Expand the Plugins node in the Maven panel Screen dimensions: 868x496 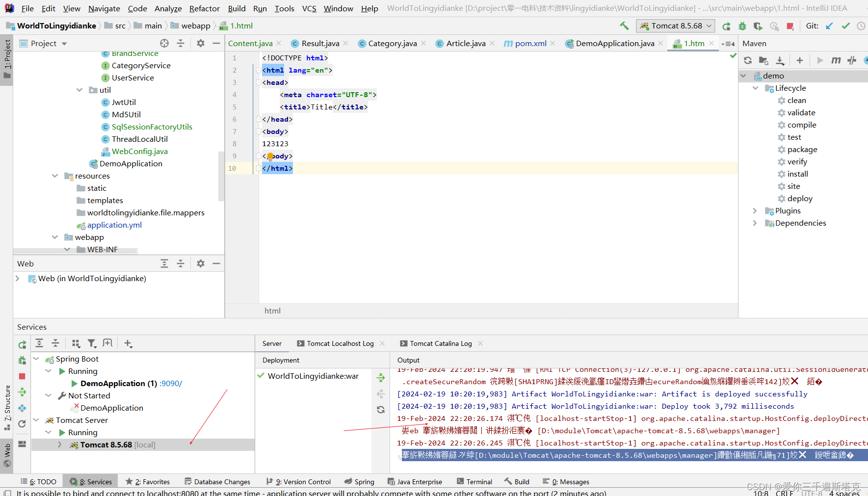(755, 210)
